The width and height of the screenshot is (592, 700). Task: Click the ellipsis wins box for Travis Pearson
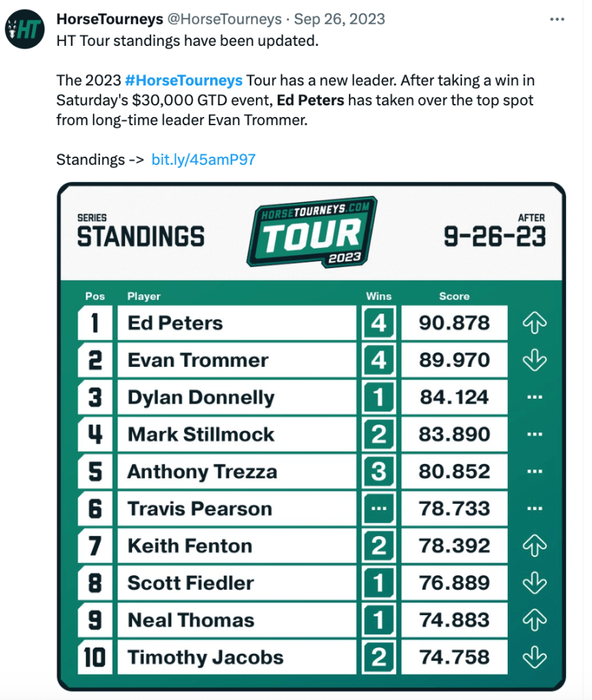pyautogui.click(x=378, y=508)
